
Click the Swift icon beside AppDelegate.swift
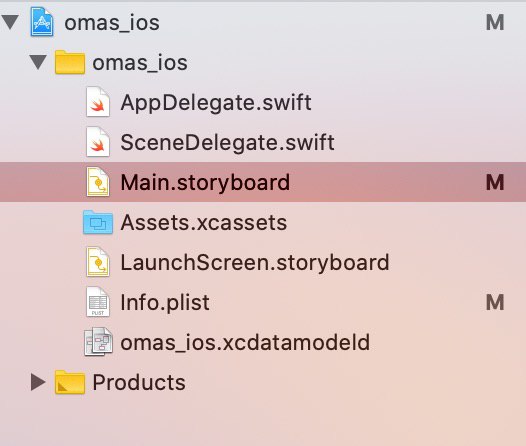coord(98,102)
